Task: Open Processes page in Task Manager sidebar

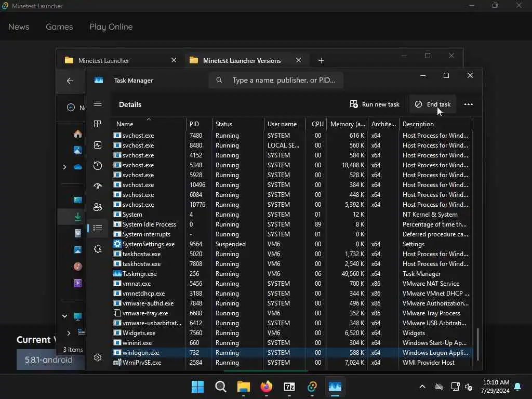Action: (98, 124)
